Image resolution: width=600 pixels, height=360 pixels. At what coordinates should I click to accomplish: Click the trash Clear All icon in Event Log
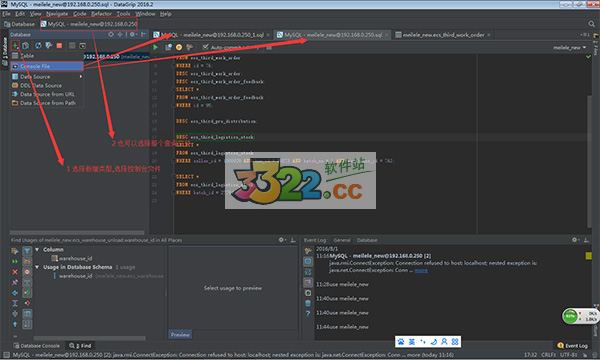pos(308,303)
